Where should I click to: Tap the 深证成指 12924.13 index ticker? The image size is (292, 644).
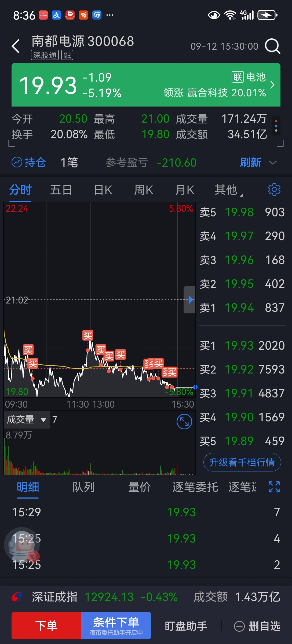[x=105, y=597]
